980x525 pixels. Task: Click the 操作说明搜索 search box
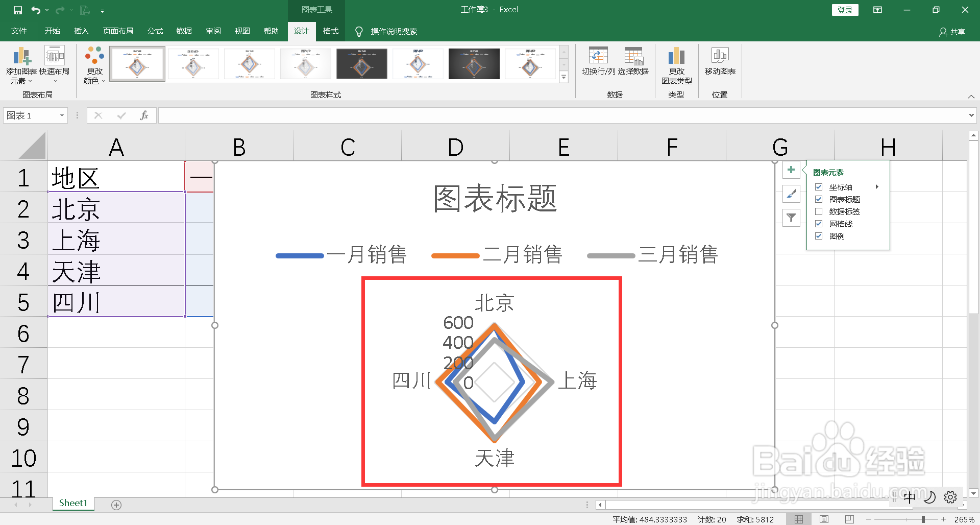(x=394, y=32)
